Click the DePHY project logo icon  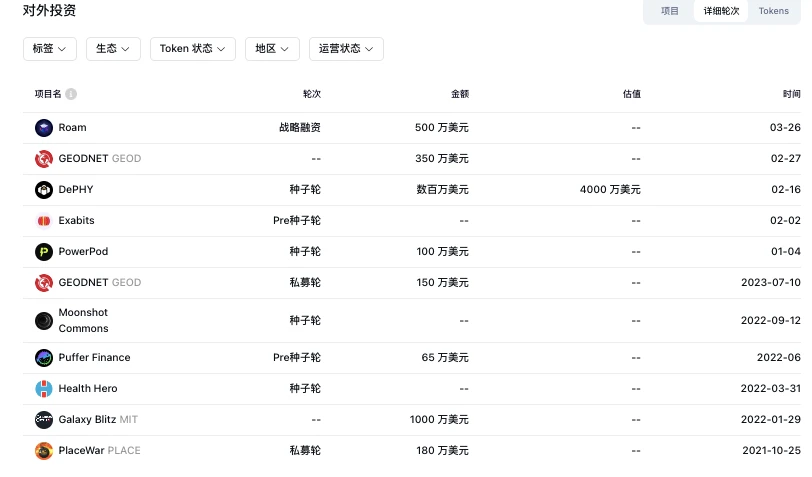(43, 190)
